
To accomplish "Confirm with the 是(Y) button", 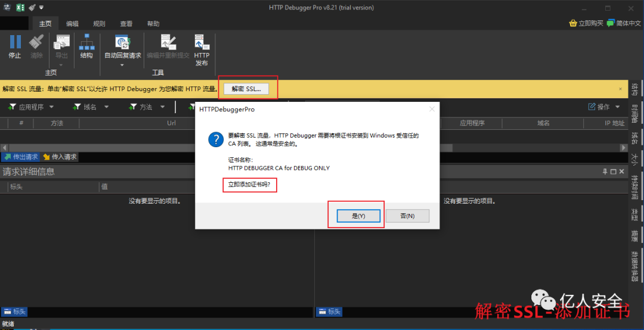I will coord(358,216).
